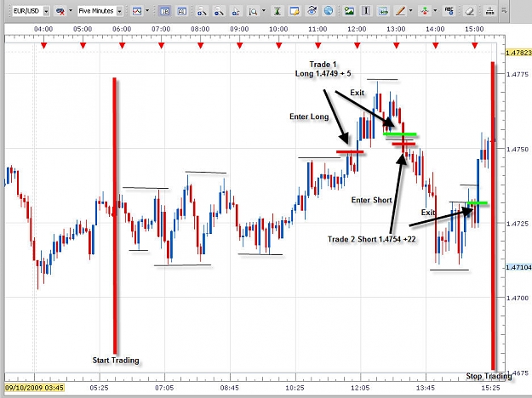Select the line drawing pencil tool
This screenshot has width=532, height=398.
point(400,11)
